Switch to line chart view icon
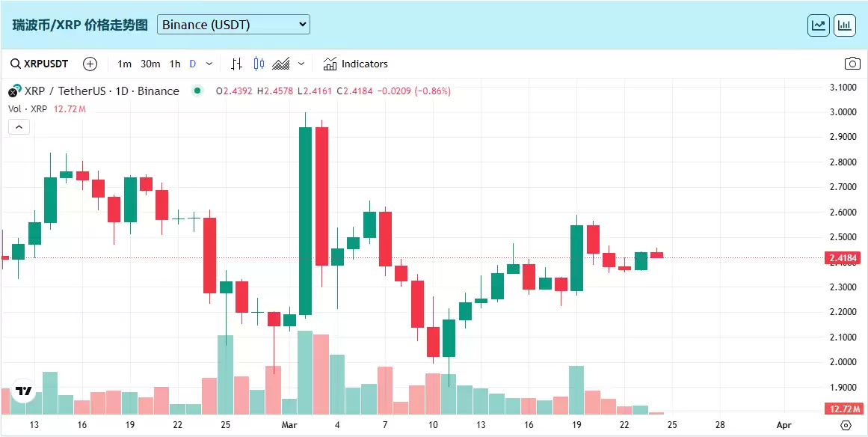The height and width of the screenshot is (437, 868). coord(819,25)
